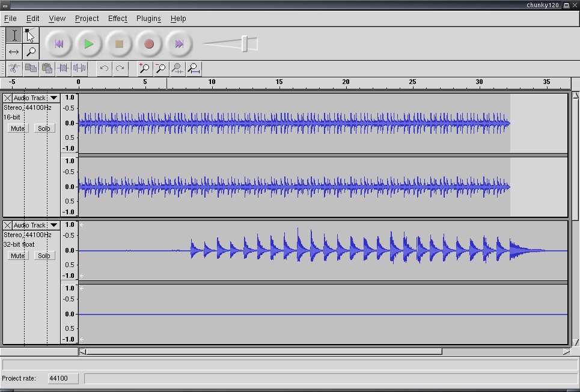Mute the first 16-bit audio track
The height and width of the screenshot is (392, 580).
coord(17,128)
